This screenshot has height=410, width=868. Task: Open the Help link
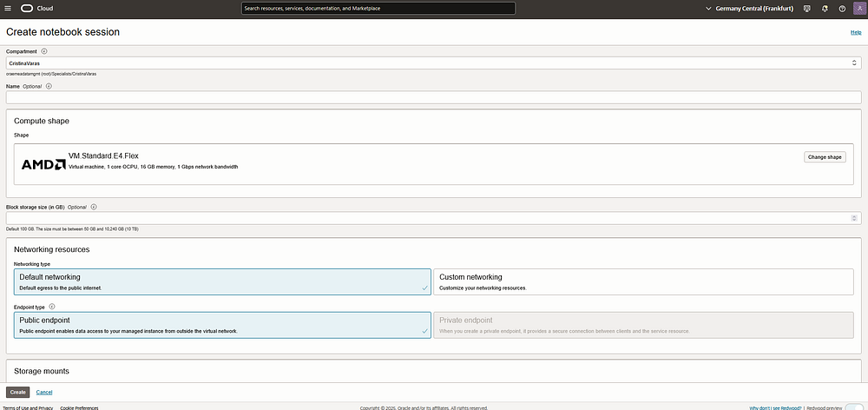point(856,33)
